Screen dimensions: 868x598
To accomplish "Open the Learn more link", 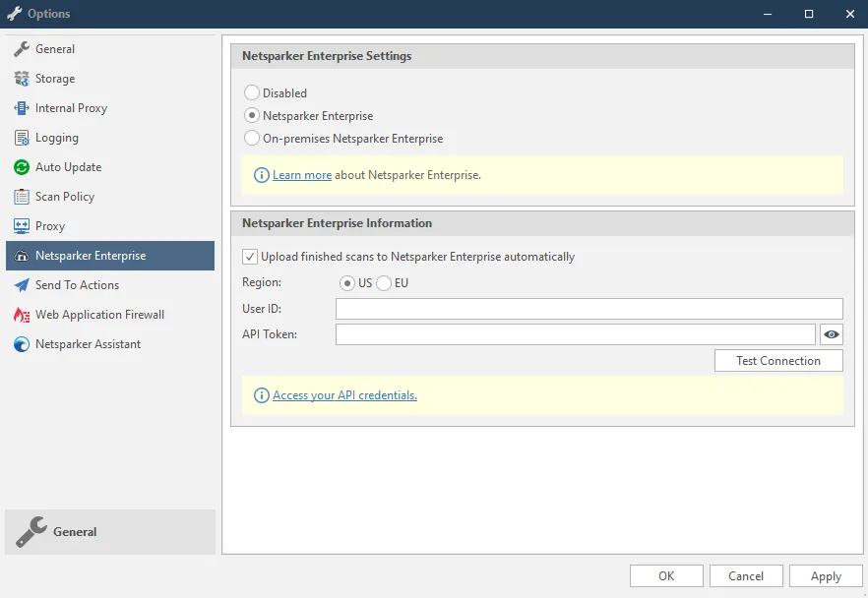I will pos(302,175).
